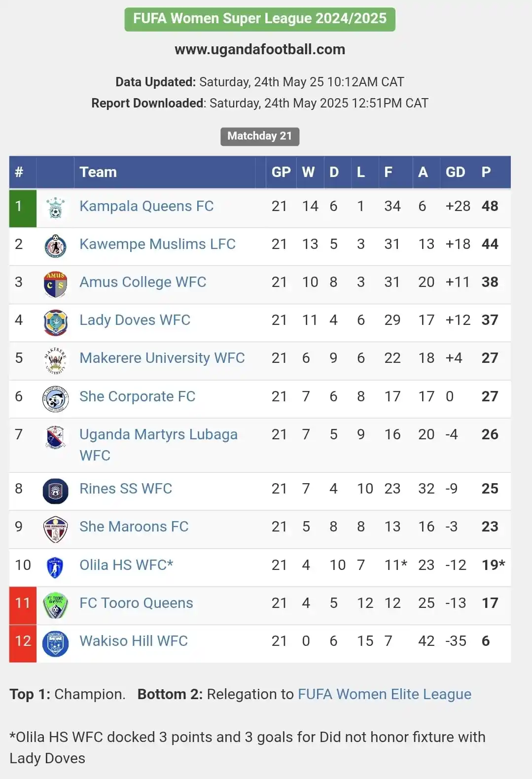532x779 pixels.
Task: Click the Amus College WFC shield logo
Action: point(55,284)
